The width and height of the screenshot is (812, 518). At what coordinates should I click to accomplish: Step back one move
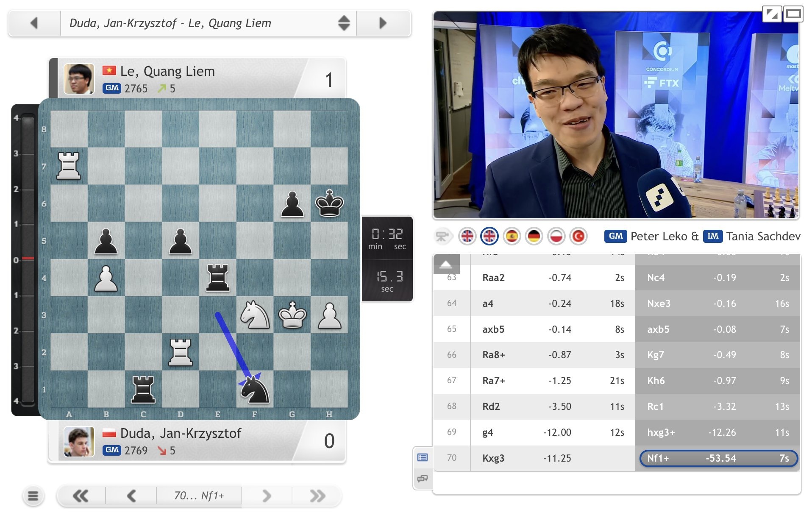pos(131,496)
